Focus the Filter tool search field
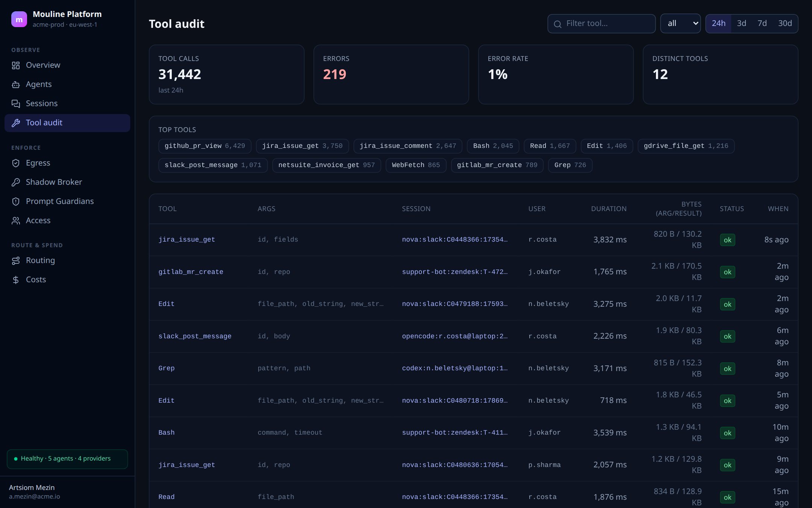The width and height of the screenshot is (812, 508). tap(601, 24)
